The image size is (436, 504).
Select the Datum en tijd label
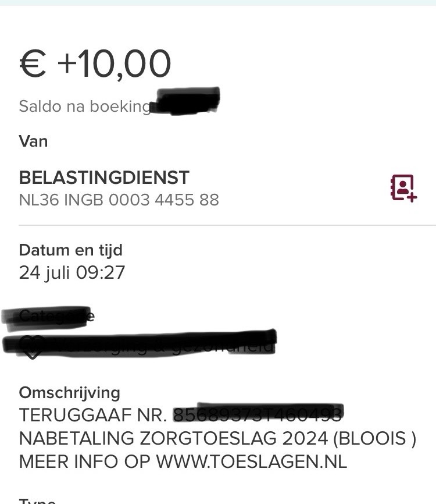(70, 250)
